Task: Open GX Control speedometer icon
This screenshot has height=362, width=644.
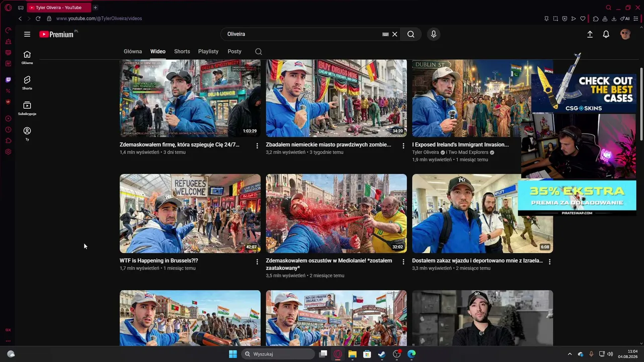Action: coord(8,30)
